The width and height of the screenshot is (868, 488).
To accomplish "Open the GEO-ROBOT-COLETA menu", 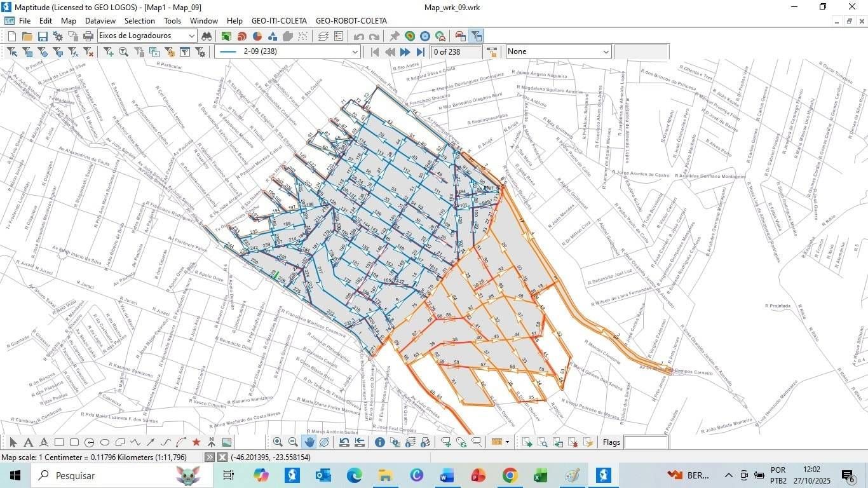I will [x=351, y=21].
